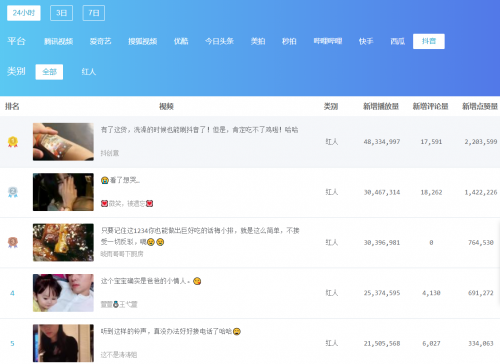The image size is (500, 364).
Task: Click the 类别 column header
Action: point(331,106)
